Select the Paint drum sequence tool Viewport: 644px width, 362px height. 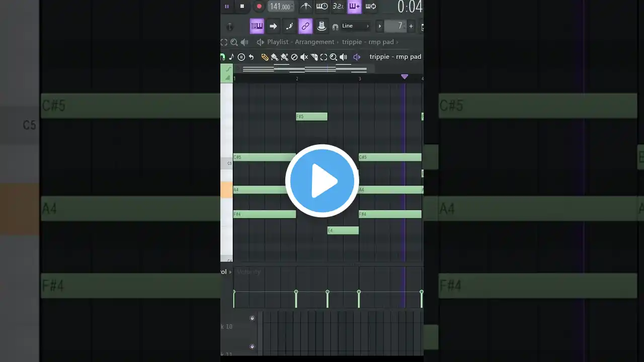coord(284,57)
